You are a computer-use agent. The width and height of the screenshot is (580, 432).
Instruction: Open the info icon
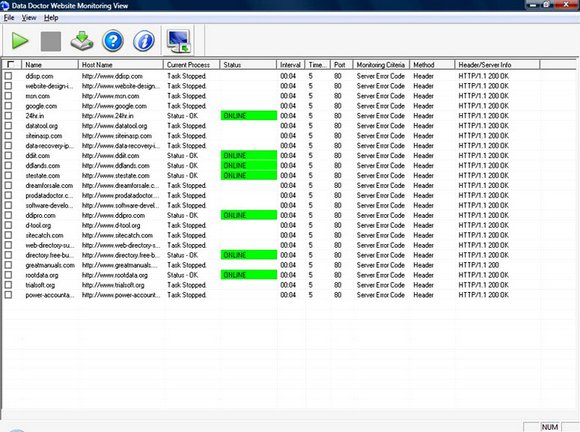tap(144, 41)
